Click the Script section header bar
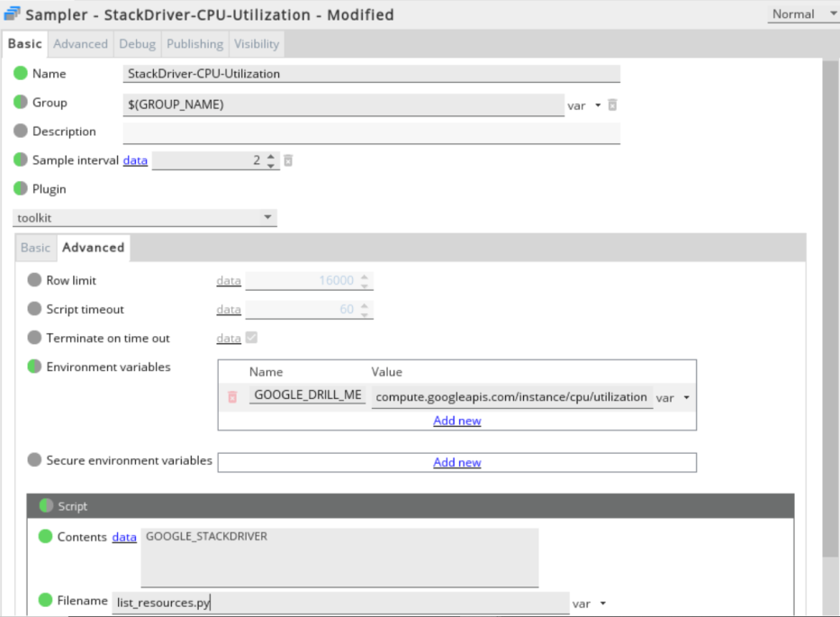This screenshot has height=617, width=840. click(x=411, y=505)
